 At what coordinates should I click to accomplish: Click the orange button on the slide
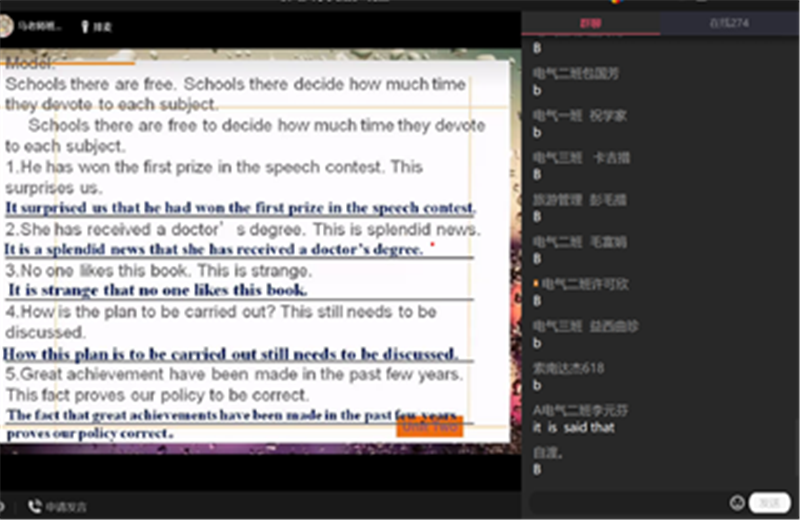pyautogui.click(x=429, y=427)
